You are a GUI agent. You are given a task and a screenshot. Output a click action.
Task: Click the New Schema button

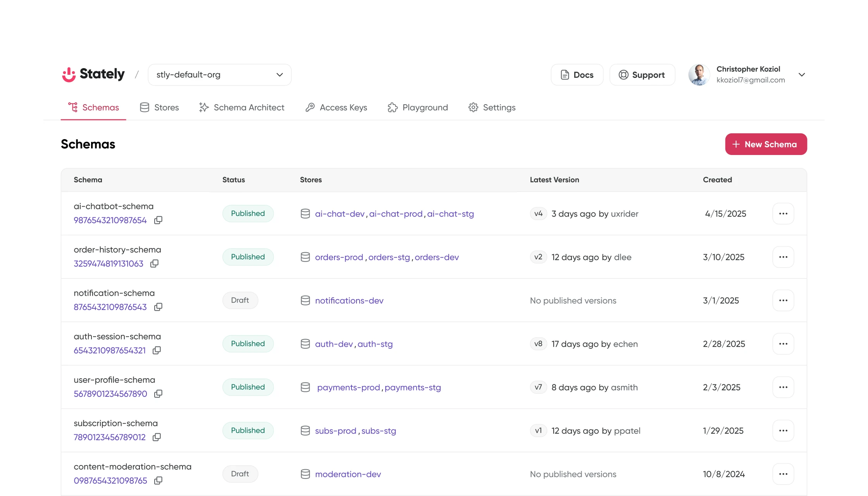click(x=766, y=144)
